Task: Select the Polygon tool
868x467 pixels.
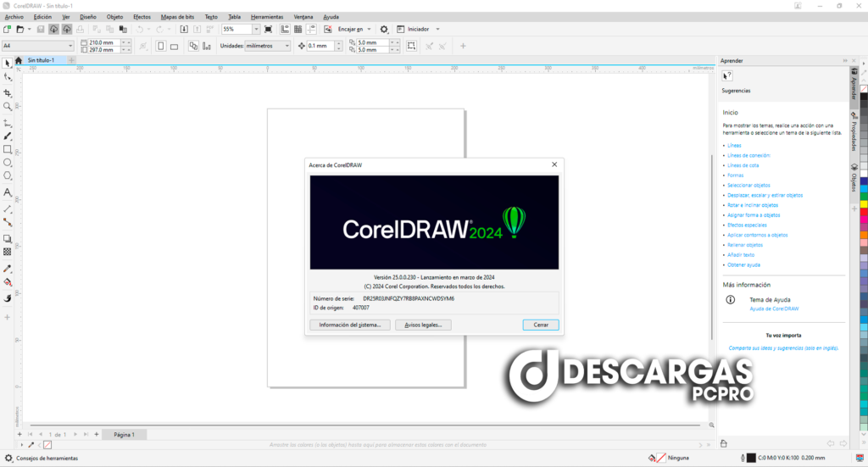Action: pyautogui.click(x=8, y=176)
